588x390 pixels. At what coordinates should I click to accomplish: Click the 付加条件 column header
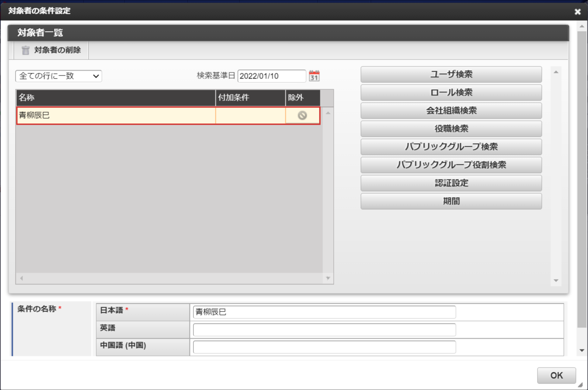tap(250, 97)
